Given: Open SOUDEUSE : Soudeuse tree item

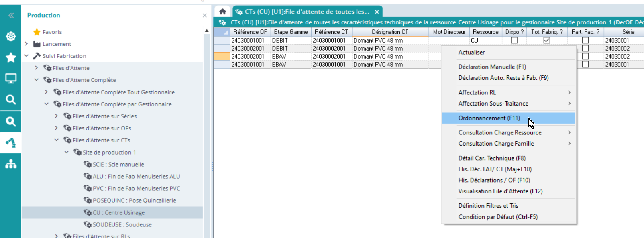Looking at the screenshot, I should 122,224.
